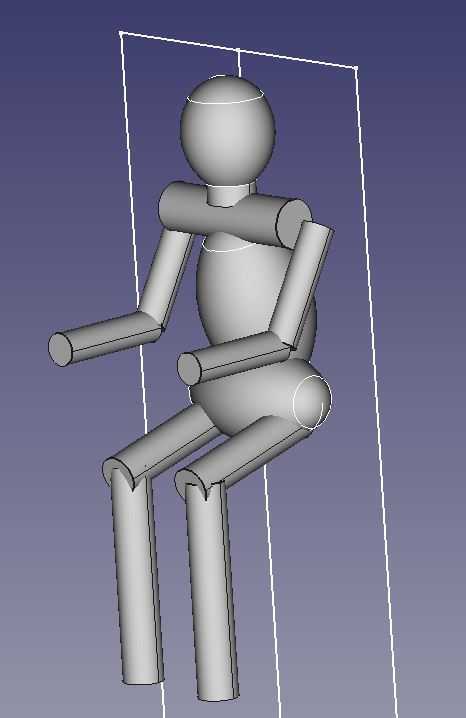
Task: Click the circular end cap of the outstretched forearm
Action: [x=60, y=349]
